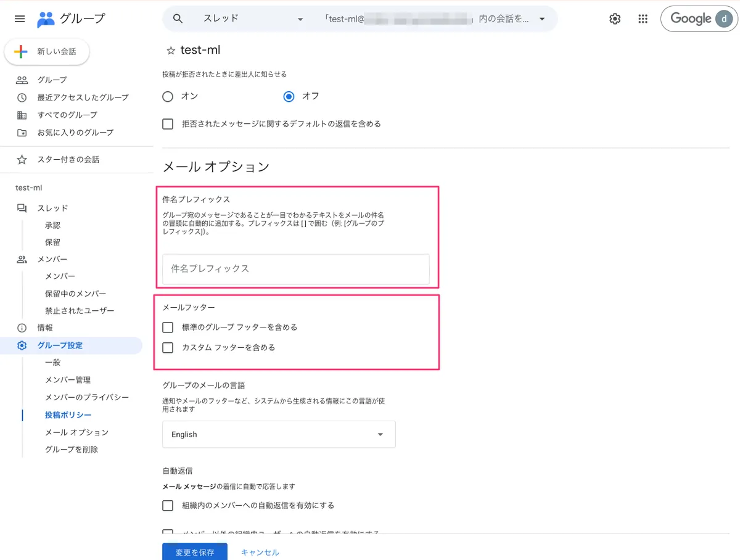Star the test-ml group
This screenshot has height=560, width=740.
coord(171,51)
